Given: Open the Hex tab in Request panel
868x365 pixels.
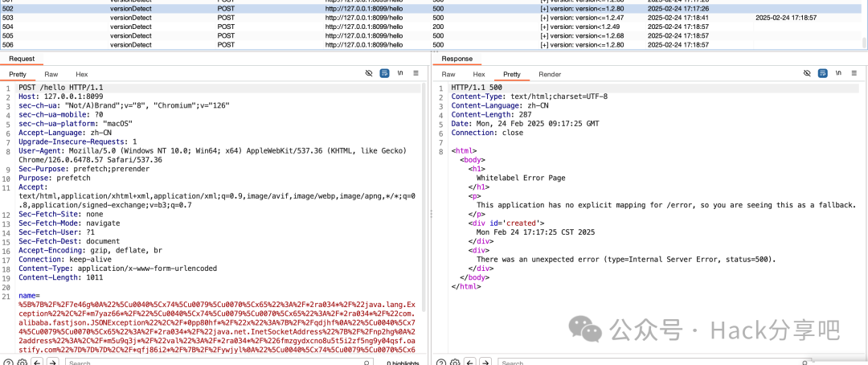Looking at the screenshot, I should tap(82, 74).
